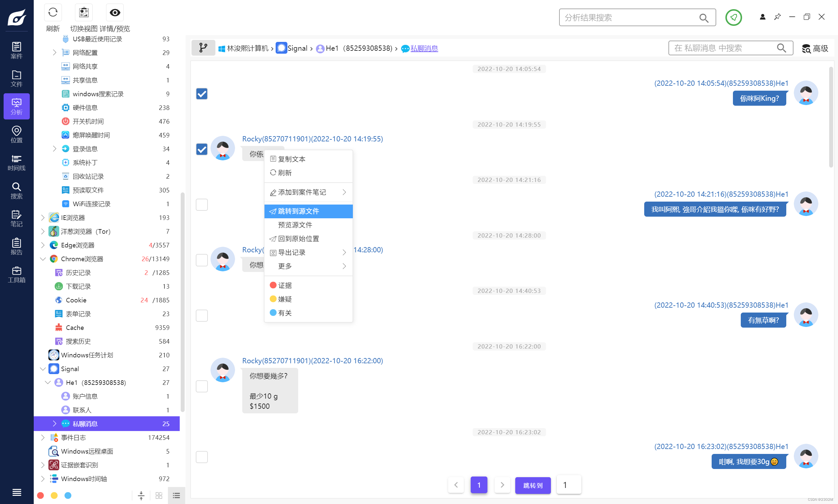The image size is (838, 504).
Task: Check the 有無草啊? message checkbox
Action: pos(202,315)
